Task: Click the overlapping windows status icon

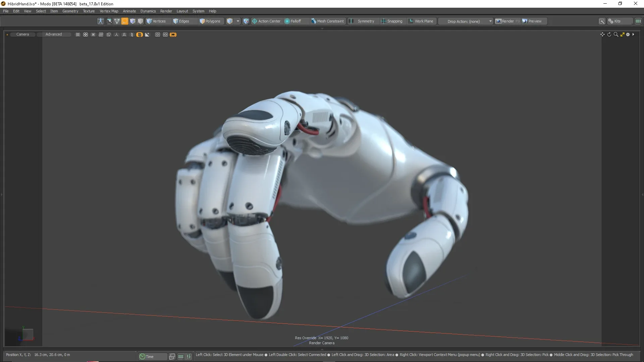Action: (172, 357)
